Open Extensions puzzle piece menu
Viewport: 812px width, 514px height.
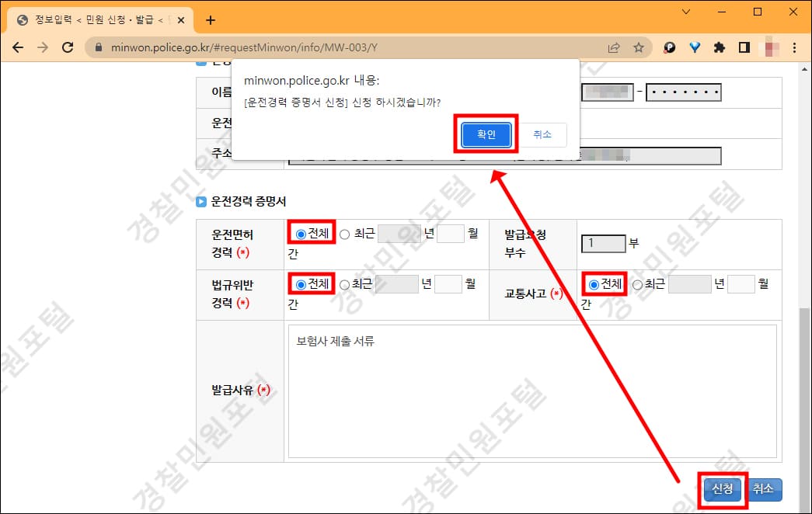tap(720, 47)
